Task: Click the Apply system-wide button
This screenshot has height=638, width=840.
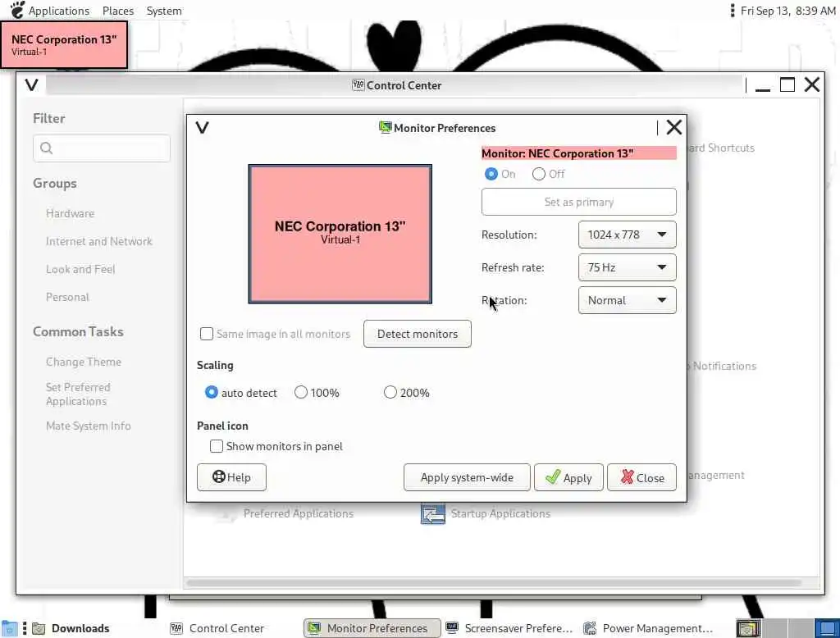Action: (x=467, y=477)
